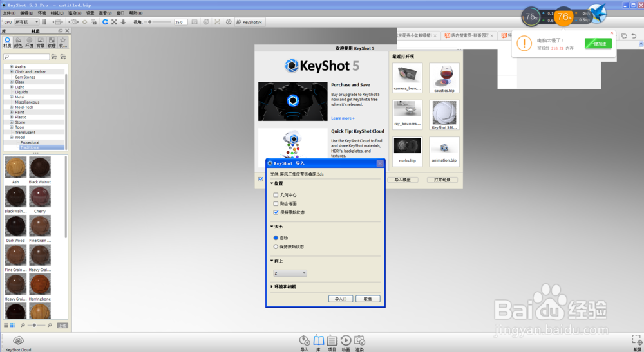Pause real-time rendering with the pause icon
Image resolution: width=644 pixels, height=352 pixels.
click(x=44, y=22)
